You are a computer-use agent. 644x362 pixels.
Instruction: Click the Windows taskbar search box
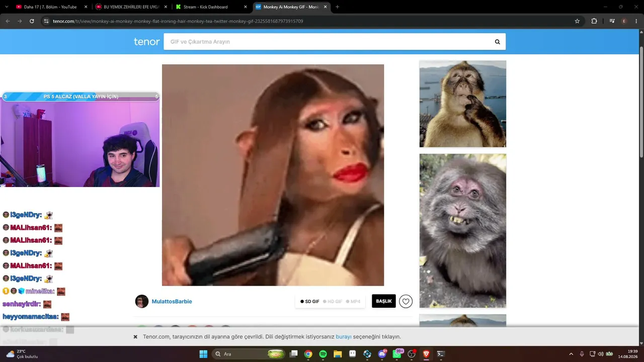click(x=250, y=354)
